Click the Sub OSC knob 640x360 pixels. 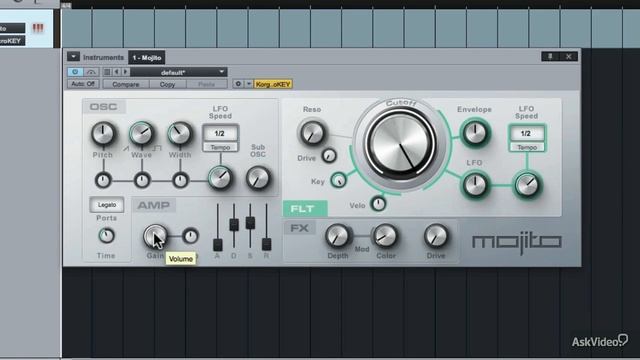coord(258,178)
